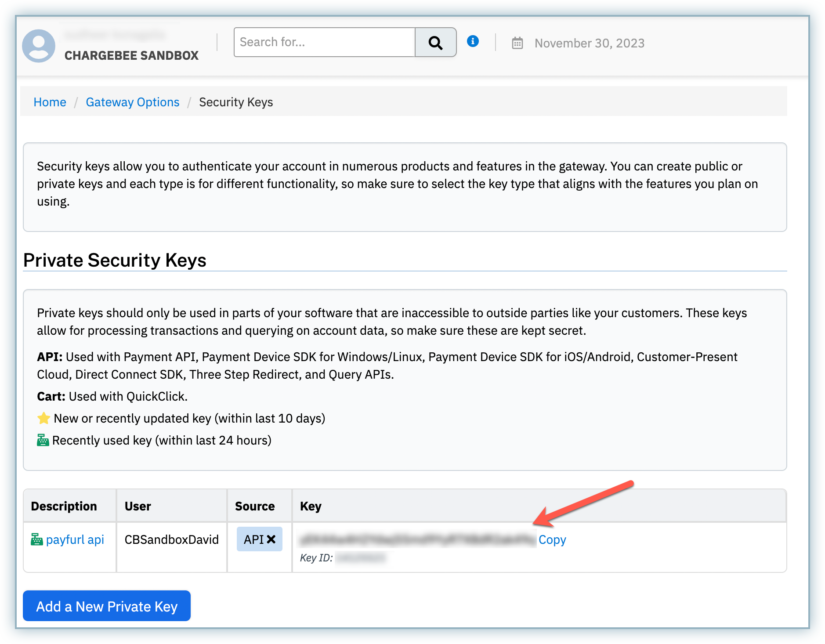
Task: Click the calendar icon beside the date
Action: click(x=517, y=43)
